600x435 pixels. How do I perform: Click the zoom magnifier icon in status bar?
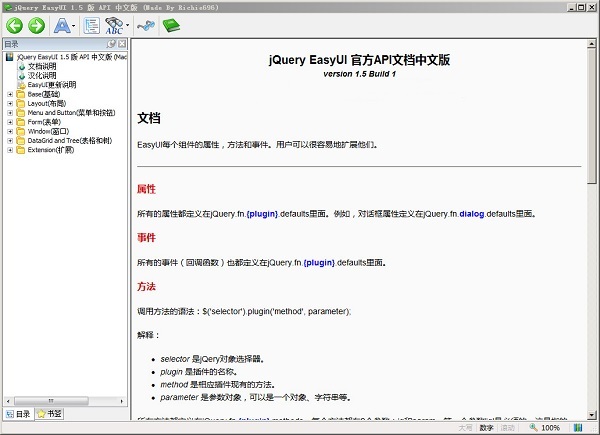click(533, 428)
